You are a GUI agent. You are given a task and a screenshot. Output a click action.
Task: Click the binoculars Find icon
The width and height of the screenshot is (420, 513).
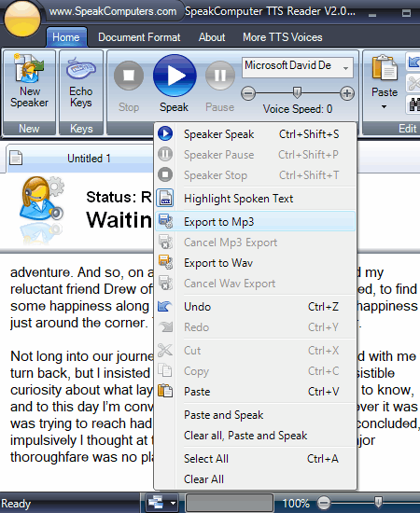(x=414, y=104)
